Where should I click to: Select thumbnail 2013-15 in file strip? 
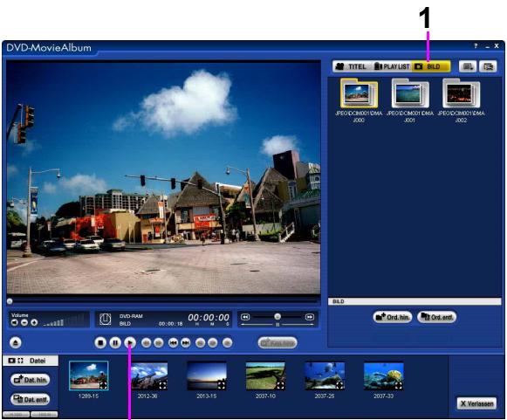pyautogui.click(x=207, y=380)
